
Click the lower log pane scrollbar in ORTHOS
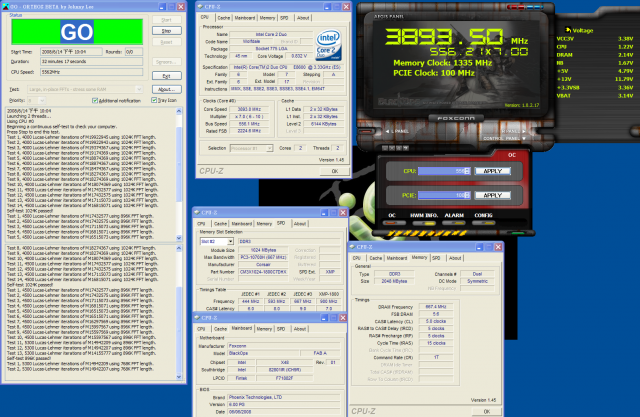click(179, 313)
